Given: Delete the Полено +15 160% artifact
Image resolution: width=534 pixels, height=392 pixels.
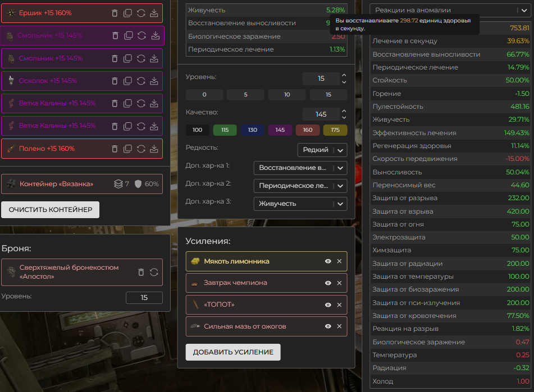Looking at the screenshot, I should coord(115,149).
